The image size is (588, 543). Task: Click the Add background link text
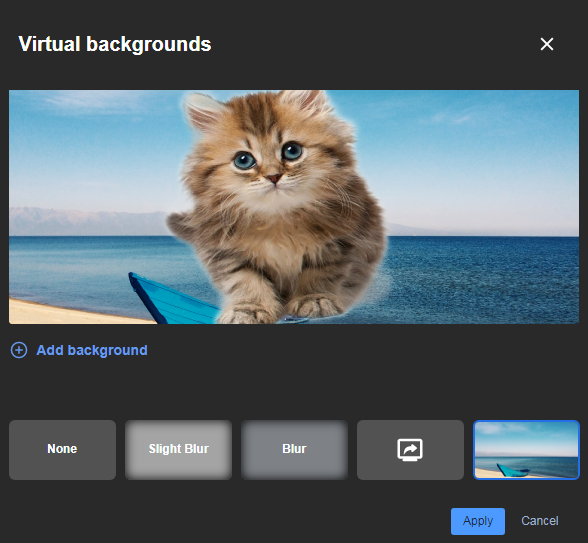[92, 350]
